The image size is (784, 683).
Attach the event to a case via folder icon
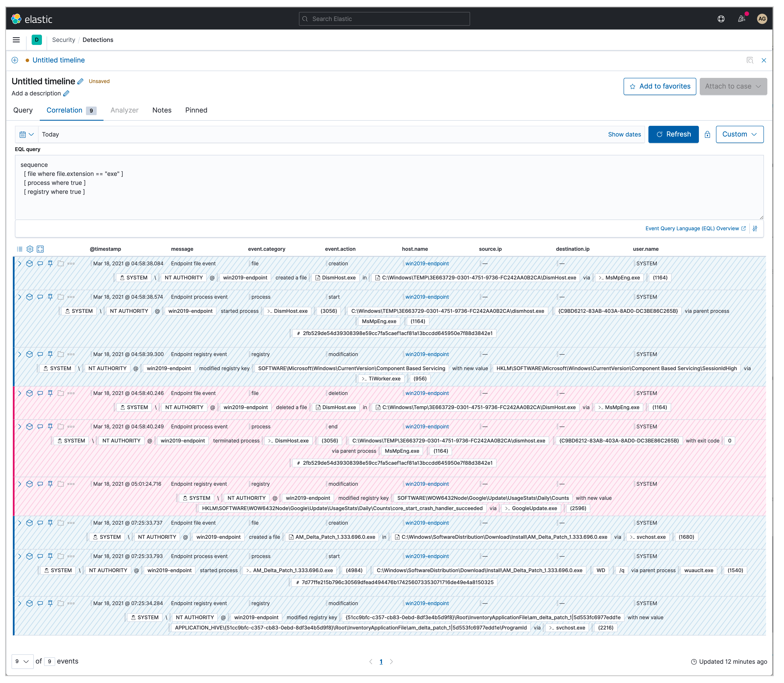[61, 263]
